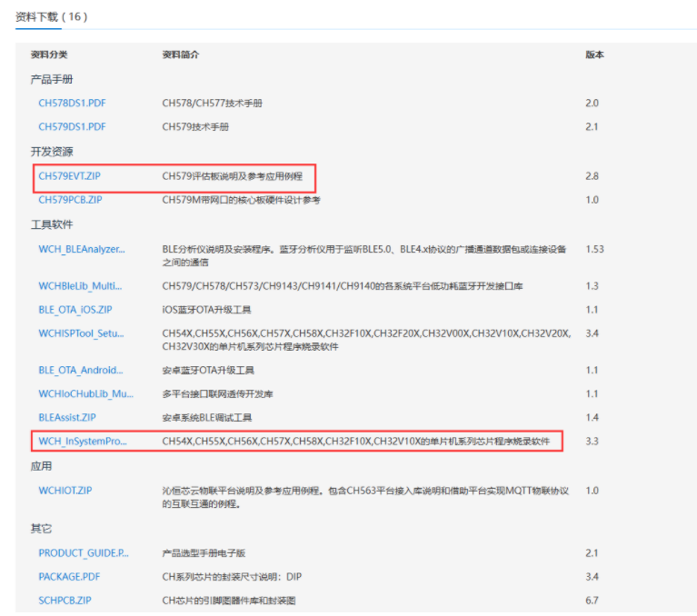697x616 pixels.
Task: Click description iOS蓝牙OTA升级工具
Action: point(206,309)
